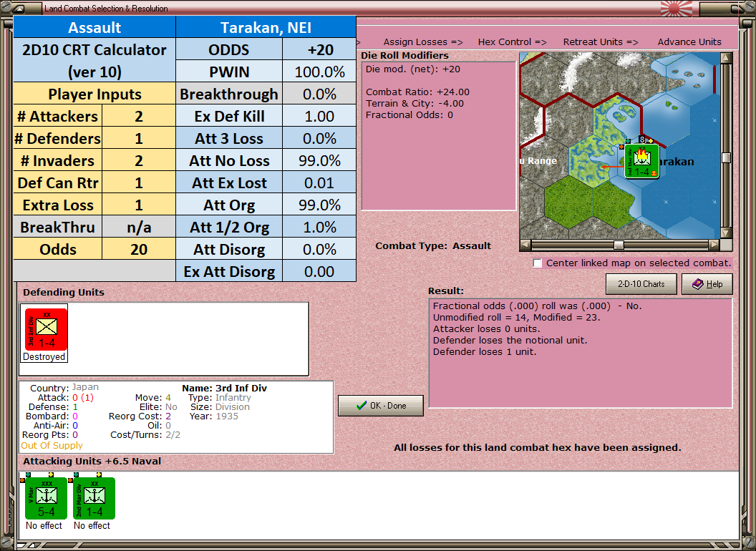This screenshot has width=756, height=551.
Task: Click the map's horizontal scrollbar thumb
Action: (619, 245)
